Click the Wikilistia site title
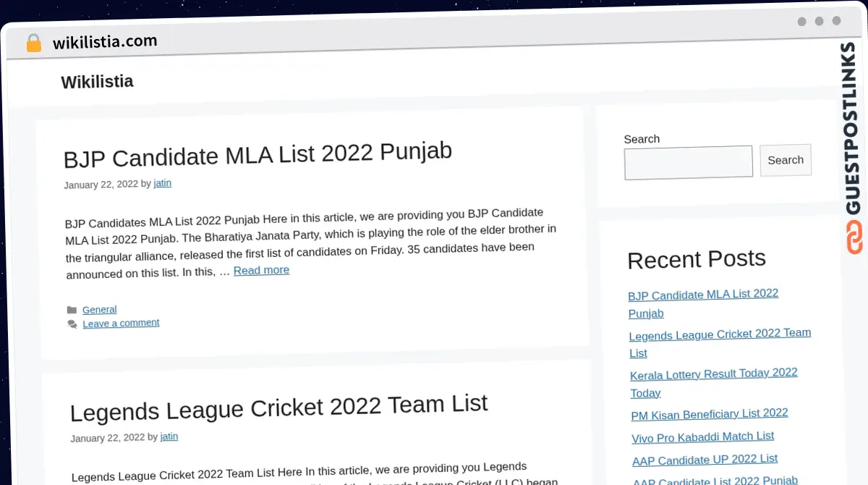This screenshot has width=868, height=485. [x=97, y=82]
